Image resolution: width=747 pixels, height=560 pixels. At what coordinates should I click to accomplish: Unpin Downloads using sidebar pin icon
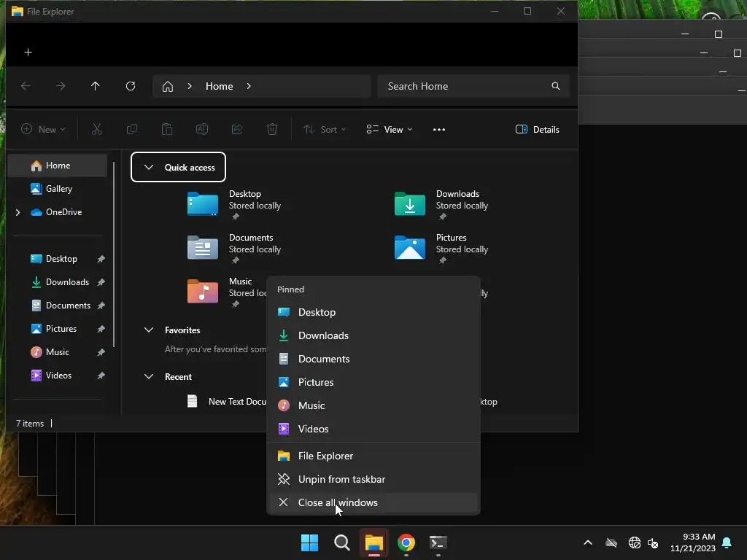tap(101, 282)
